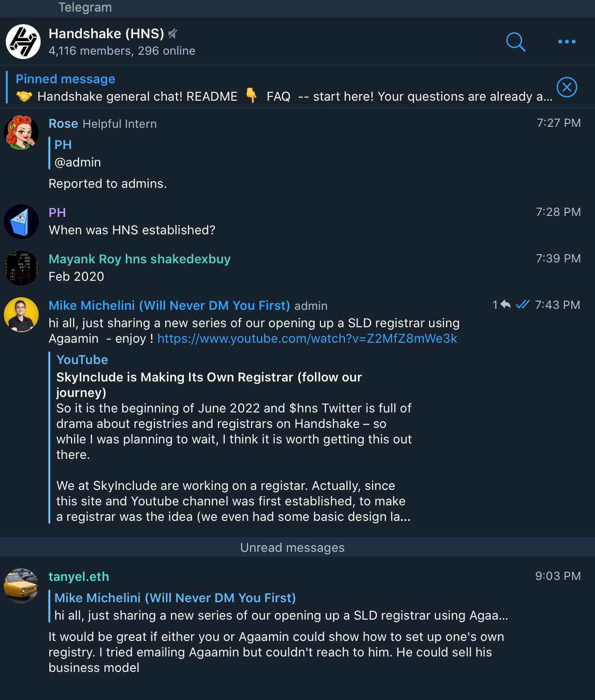The height and width of the screenshot is (700, 595).
Task: Open Mayank Roy's avatar
Action: click(x=21, y=268)
